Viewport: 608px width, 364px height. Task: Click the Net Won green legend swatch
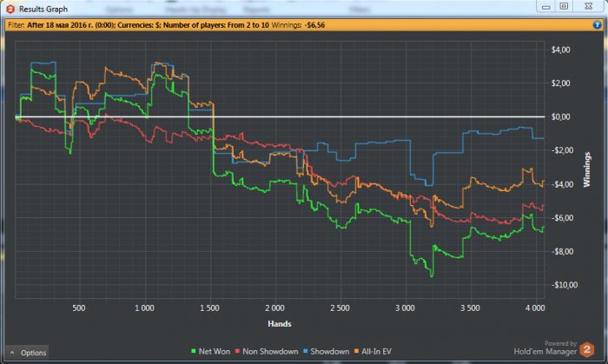(x=194, y=351)
